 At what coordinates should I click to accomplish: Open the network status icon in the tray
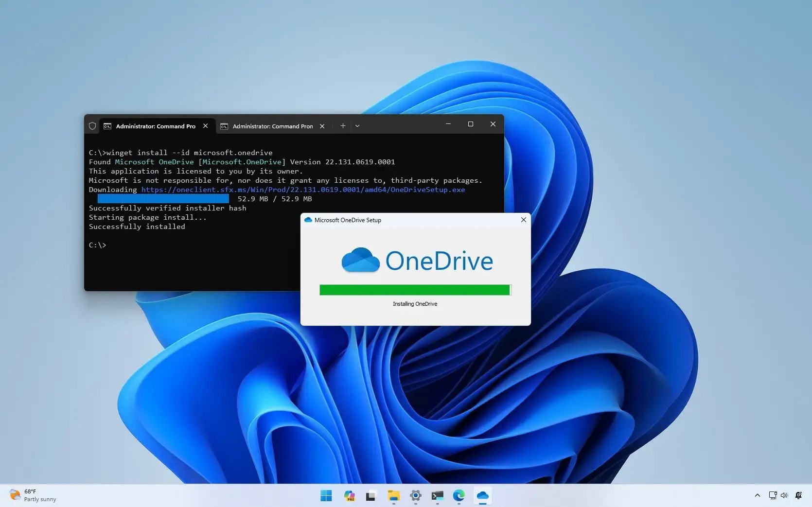pos(773,495)
